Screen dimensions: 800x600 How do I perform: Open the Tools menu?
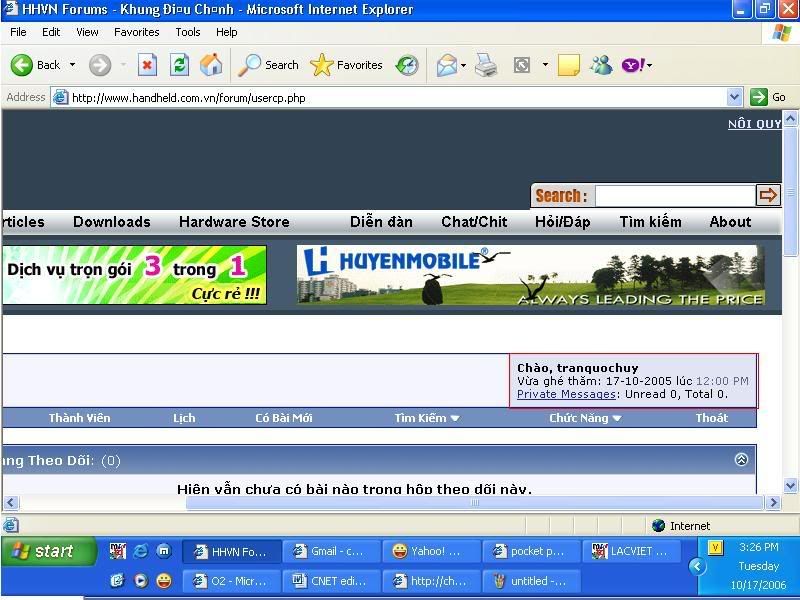pyautogui.click(x=188, y=32)
